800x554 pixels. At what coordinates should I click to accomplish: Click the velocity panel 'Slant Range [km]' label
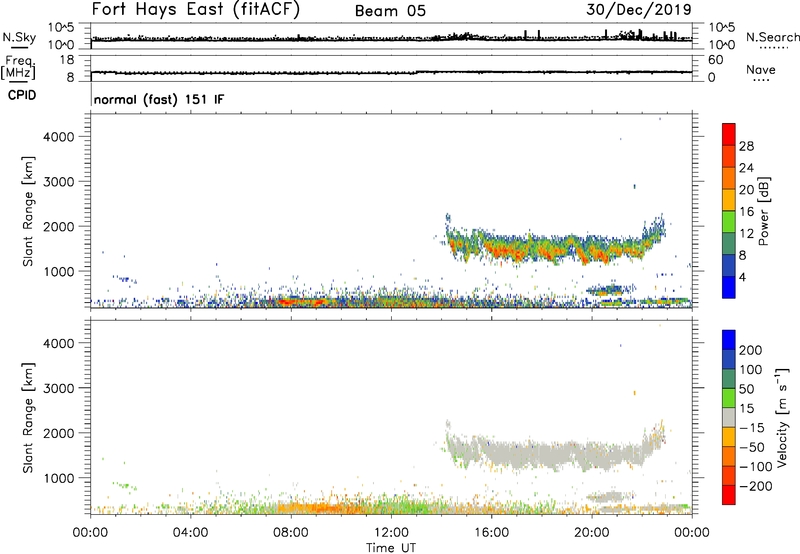click(28, 418)
